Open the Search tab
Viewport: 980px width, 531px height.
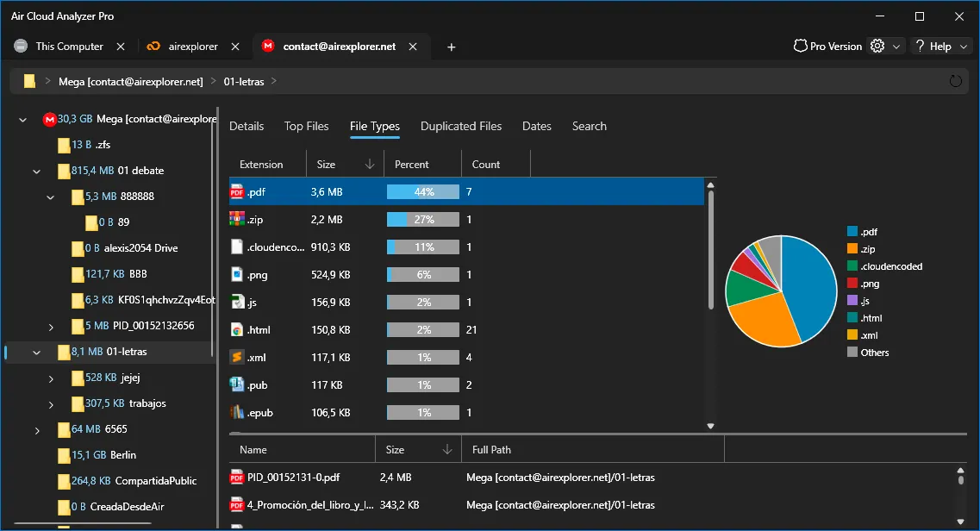(590, 126)
